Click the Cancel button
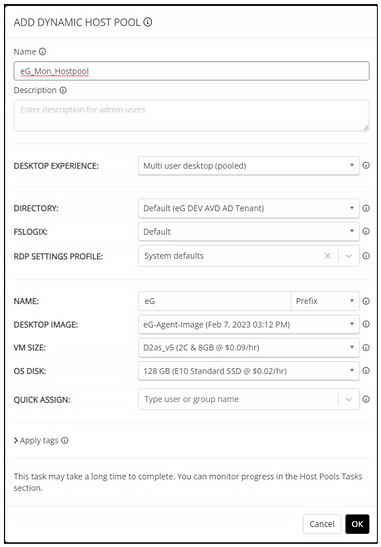The image size is (381, 547). coord(322,524)
